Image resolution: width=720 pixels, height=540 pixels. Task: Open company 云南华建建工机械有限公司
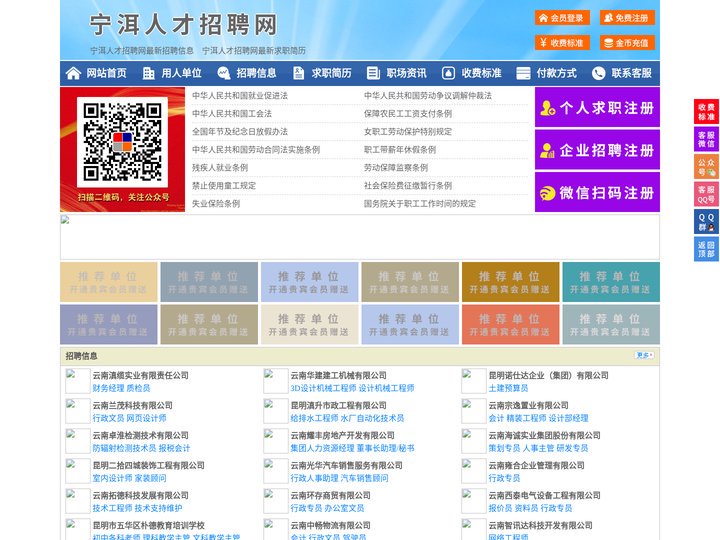tap(338, 375)
